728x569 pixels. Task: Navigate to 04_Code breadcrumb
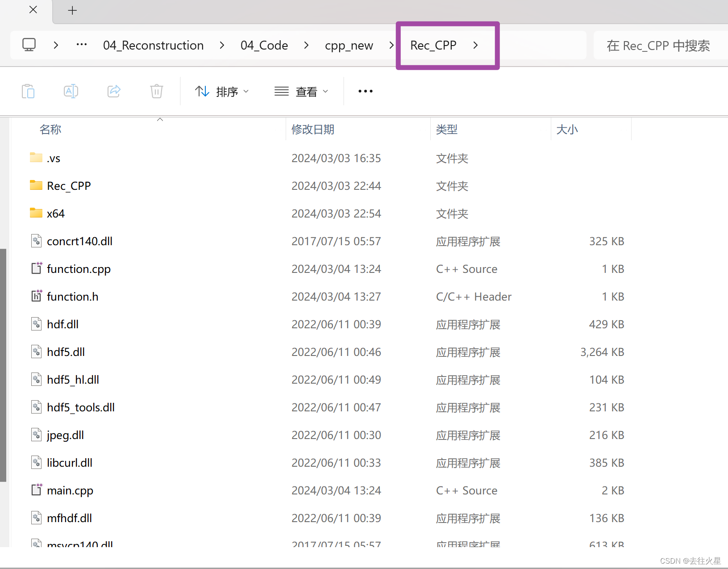pyautogui.click(x=264, y=45)
